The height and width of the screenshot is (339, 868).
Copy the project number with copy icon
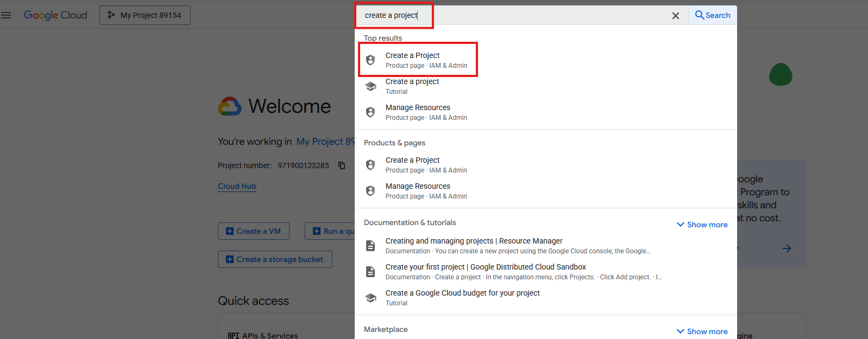[342, 165]
